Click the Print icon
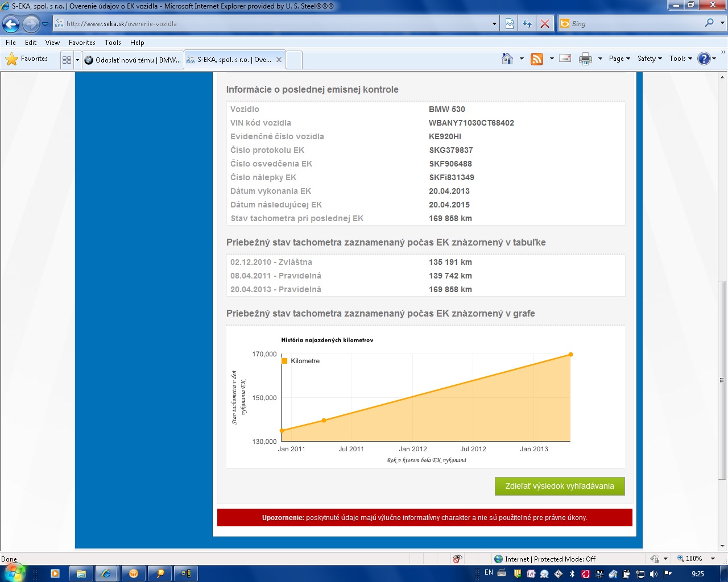728x582 pixels. [x=585, y=59]
